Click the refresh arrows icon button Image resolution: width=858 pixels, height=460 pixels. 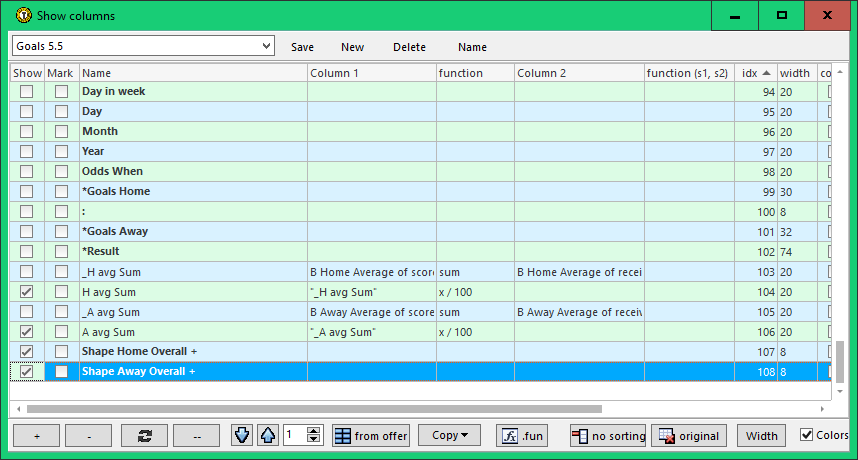pos(144,436)
